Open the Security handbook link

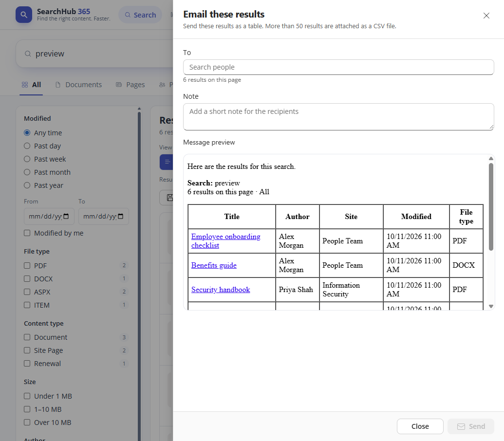tap(221, 290)
